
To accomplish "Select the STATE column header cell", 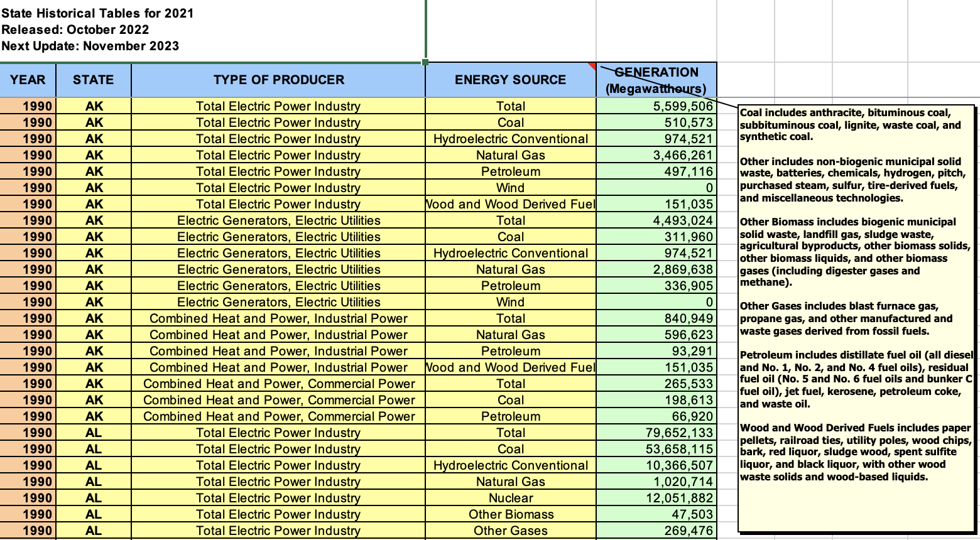I will pos(93,80).
